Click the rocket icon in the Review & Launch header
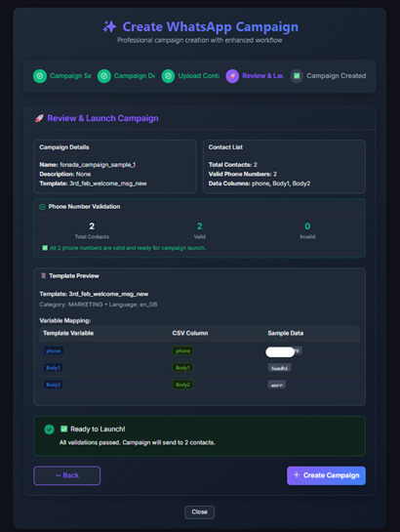 pos(39,118)
